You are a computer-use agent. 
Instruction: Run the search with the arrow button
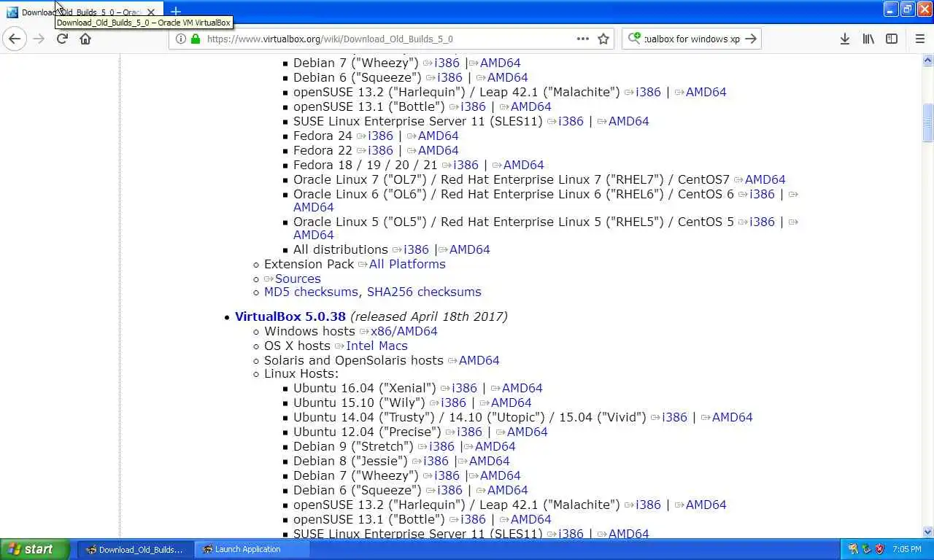point(751,39)
